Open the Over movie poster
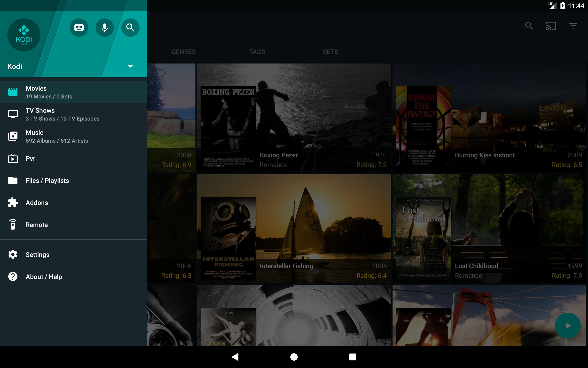The image size is (588, 368). pos(228,327)
